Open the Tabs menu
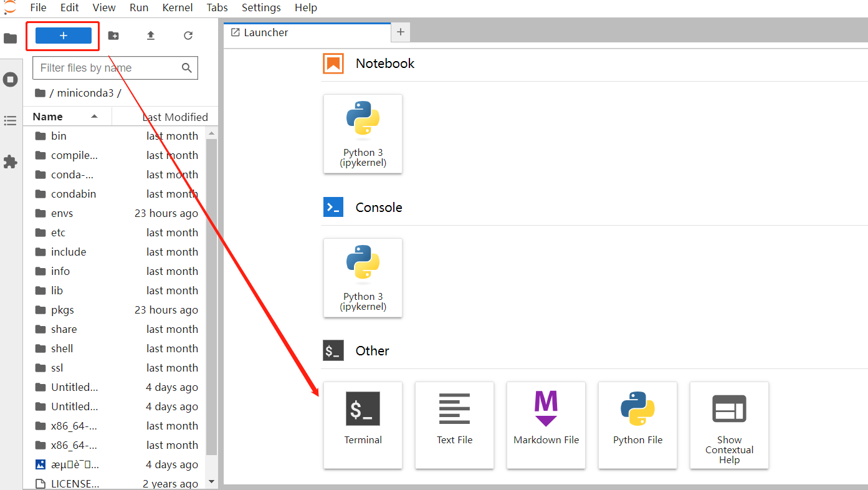 (x=217, y=7)
